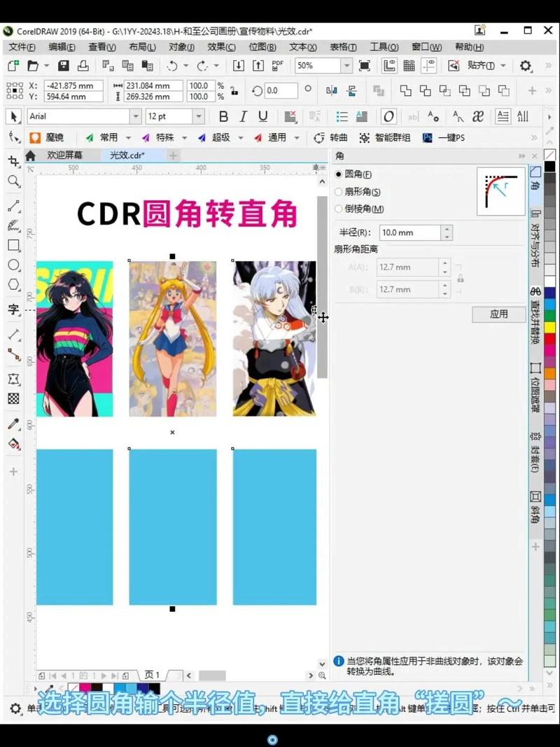560x747 pixels.
Task: Open the Arial font list dropdown
Action: click(x=135, y=116)
